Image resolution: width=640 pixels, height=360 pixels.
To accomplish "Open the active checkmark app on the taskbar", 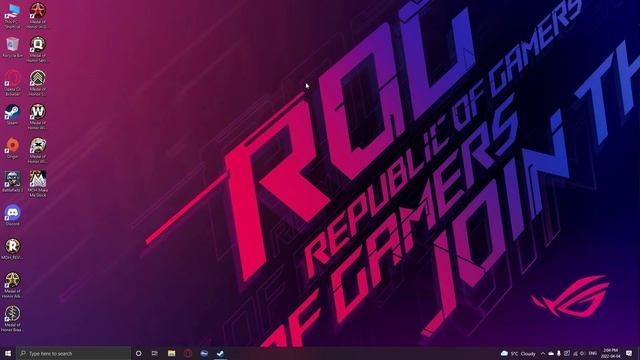I will click(x=220, y=353).
